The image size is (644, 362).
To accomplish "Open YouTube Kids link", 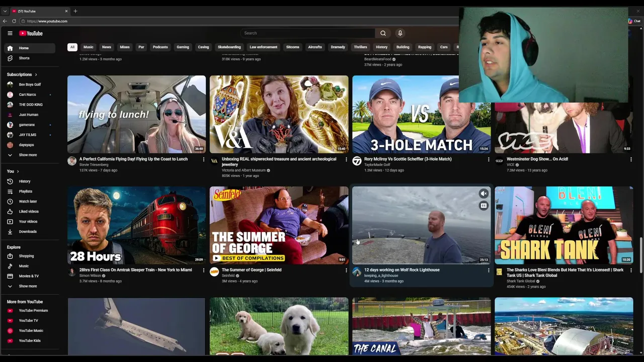I will (30, 341).
